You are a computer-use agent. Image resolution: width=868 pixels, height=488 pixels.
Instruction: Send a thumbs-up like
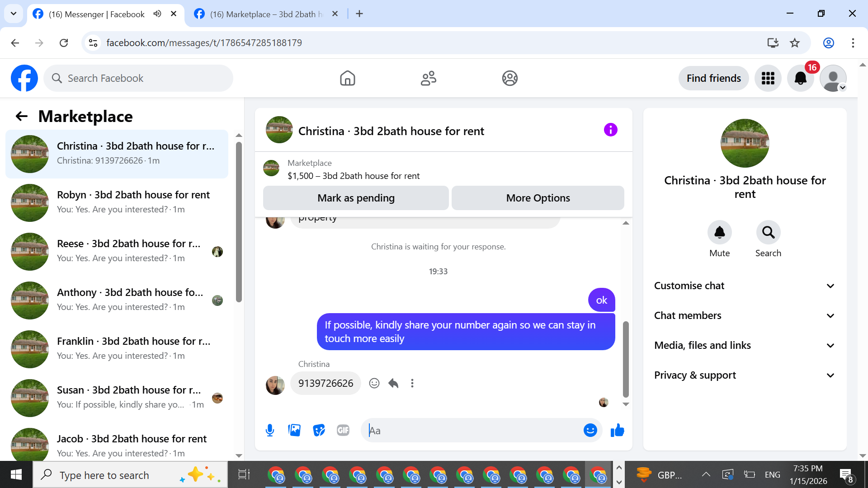pos(617,430)
